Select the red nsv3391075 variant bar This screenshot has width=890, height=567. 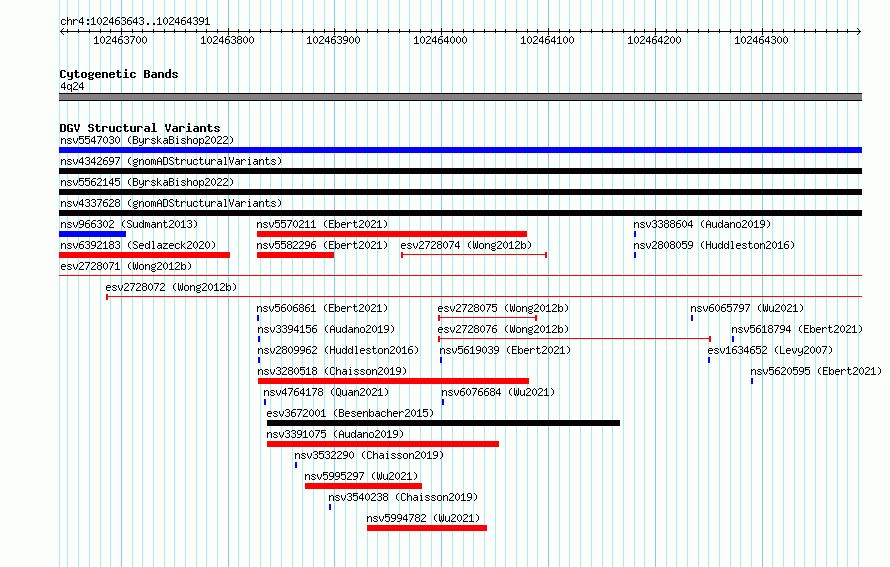pos(383,444)
